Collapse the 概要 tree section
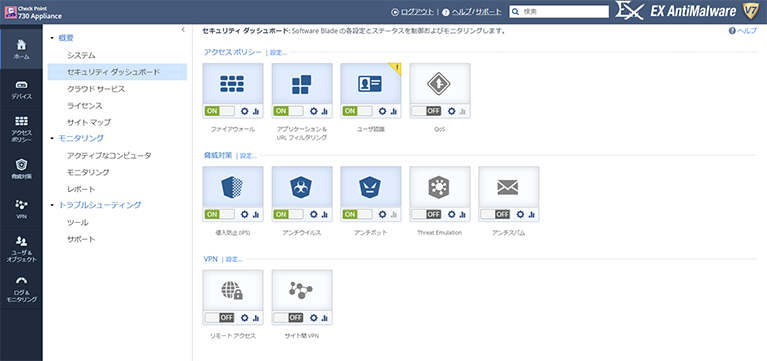This screenshot has width=767, height=361. tap(52, 38)
